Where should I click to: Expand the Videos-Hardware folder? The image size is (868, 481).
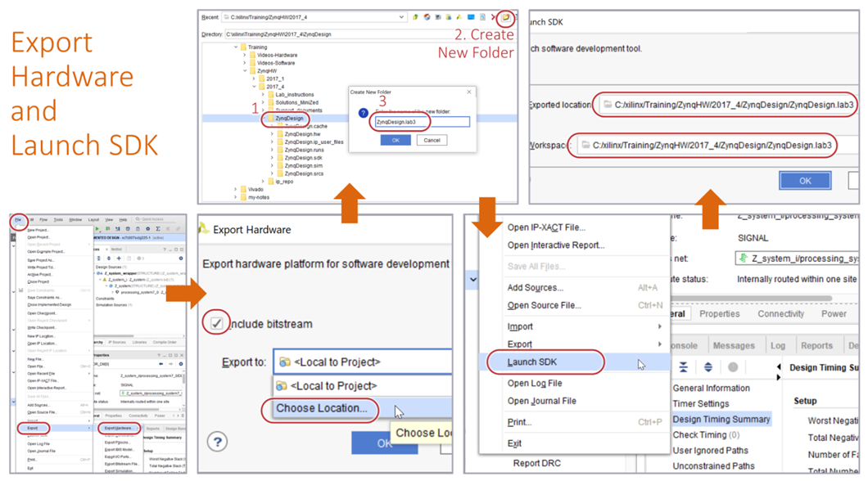(x=244, y=56)
